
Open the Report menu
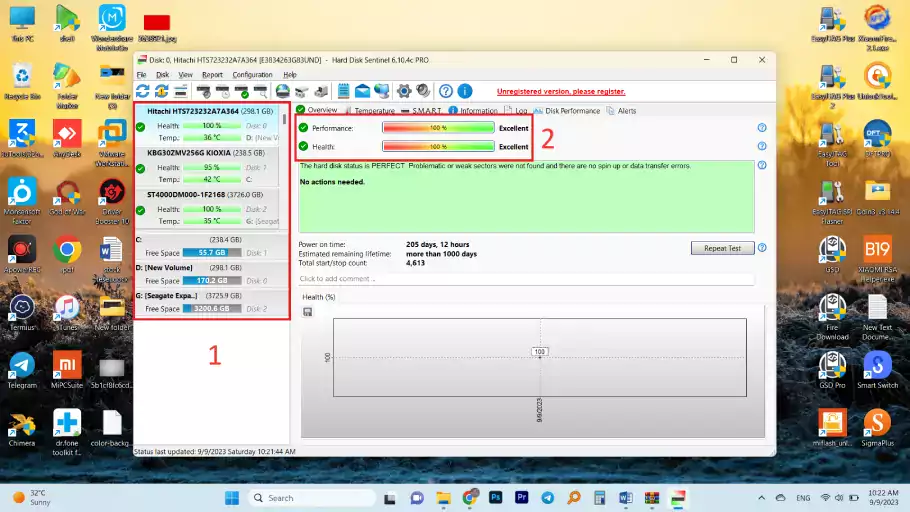tap(212, 75)
